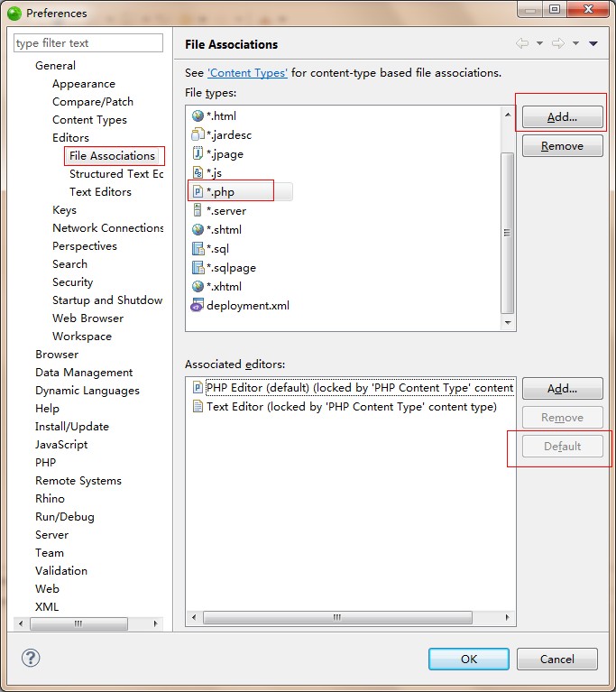Click the *.sql file icon
This screenshot has width=616, height=692.
198,248
